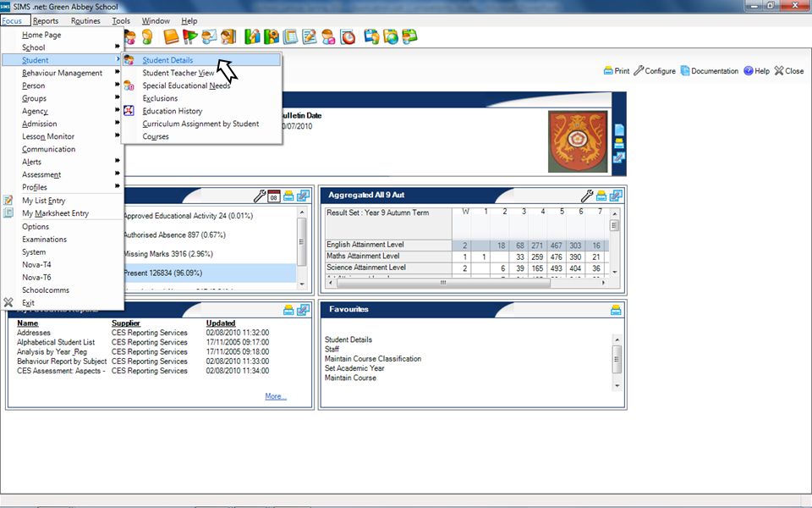Click the green bars with gear icon
This screenshot has height=508, width=812.
pos(272,36)
